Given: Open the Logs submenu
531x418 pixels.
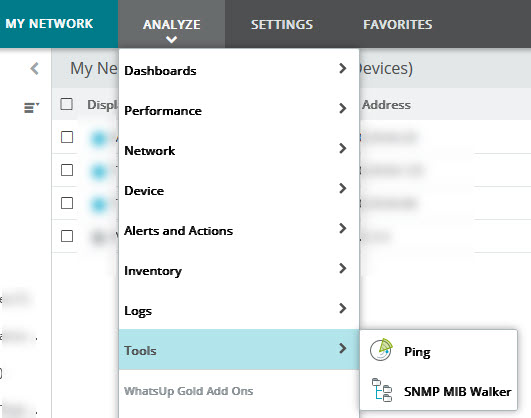Looking at the screenshot, I should click(239, 310).
